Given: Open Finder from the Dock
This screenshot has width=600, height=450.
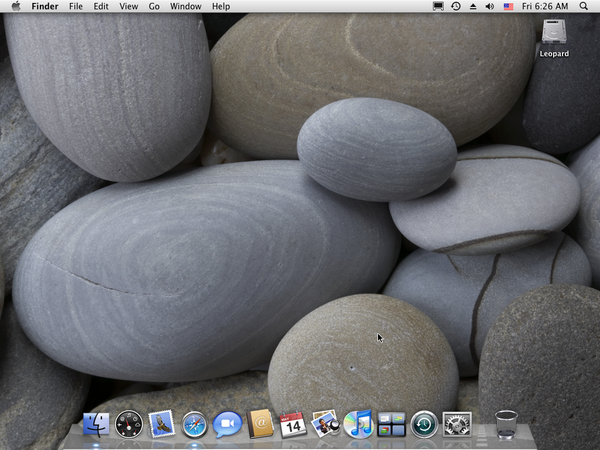Looking at the screenshot, I should [97, 424].
